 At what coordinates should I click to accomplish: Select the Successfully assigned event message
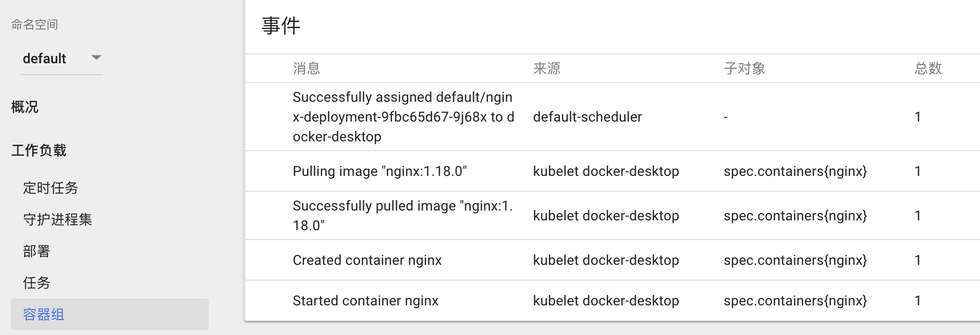click(x=403, y=117)
